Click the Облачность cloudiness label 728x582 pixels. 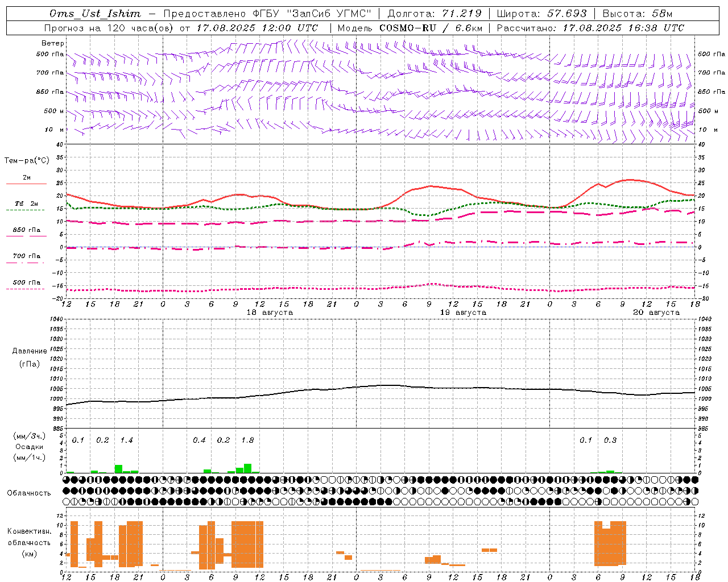pos(29,493)
